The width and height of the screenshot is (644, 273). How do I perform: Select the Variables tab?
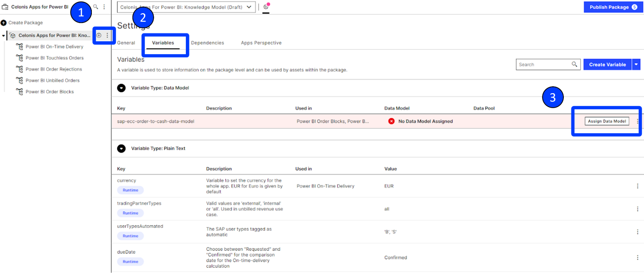click(163, 43)
